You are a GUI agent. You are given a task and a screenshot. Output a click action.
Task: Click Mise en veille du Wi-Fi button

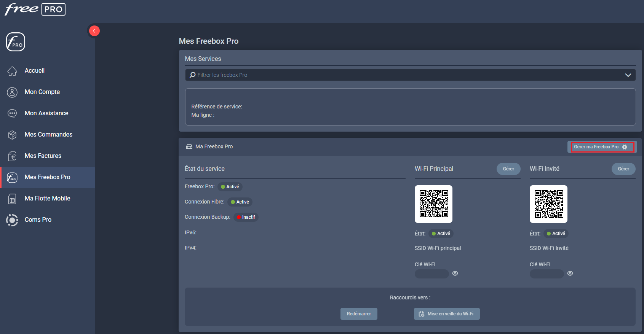click(447, 314)
